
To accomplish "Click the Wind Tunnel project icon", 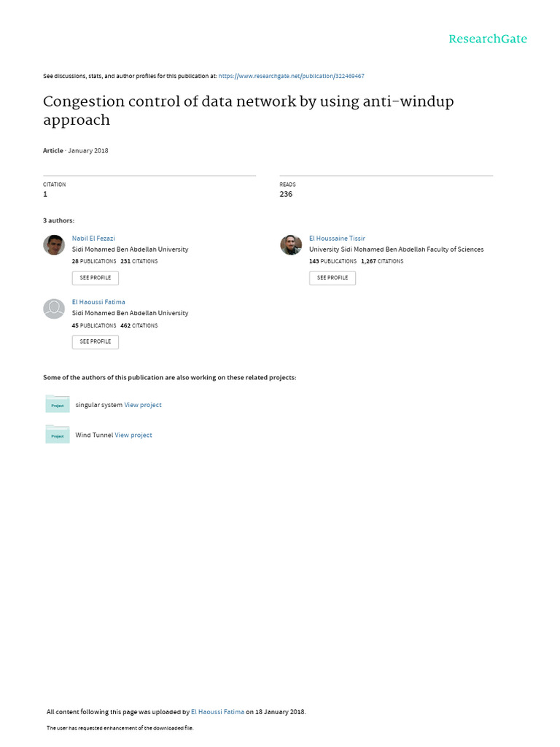I will [x=58, y=434].
